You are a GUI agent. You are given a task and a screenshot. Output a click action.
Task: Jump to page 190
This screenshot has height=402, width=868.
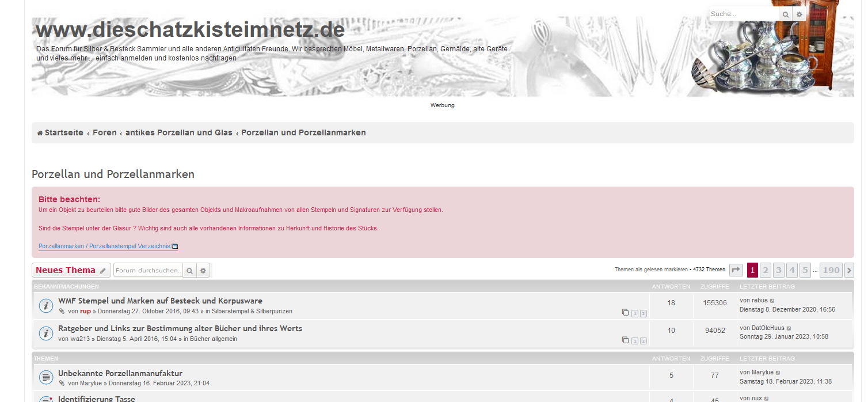831,270
